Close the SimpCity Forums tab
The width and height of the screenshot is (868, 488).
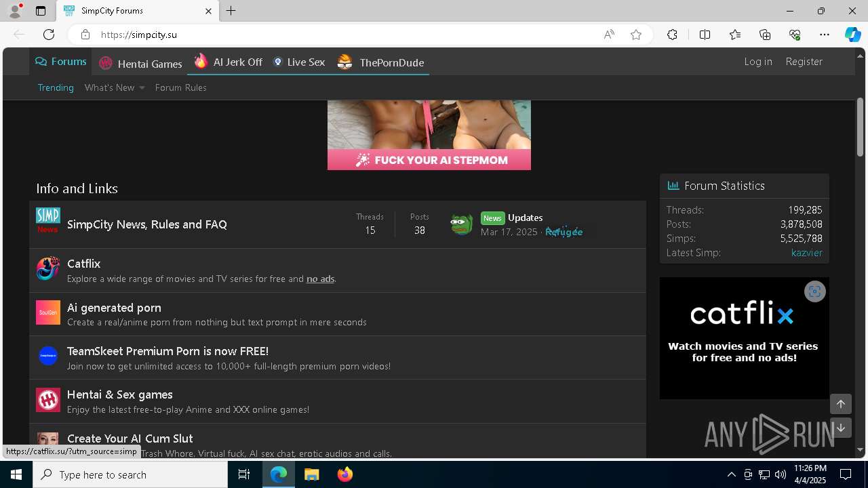click(209, 11)
